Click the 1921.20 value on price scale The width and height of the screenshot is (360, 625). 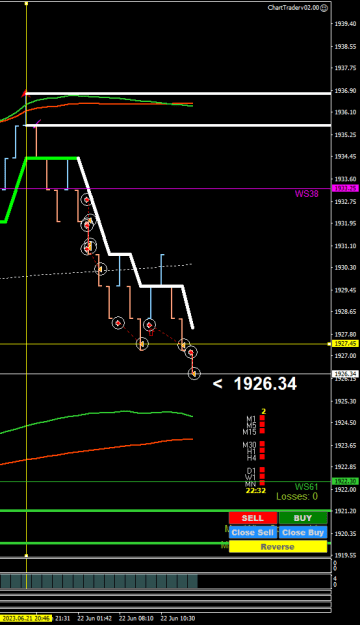345,511
